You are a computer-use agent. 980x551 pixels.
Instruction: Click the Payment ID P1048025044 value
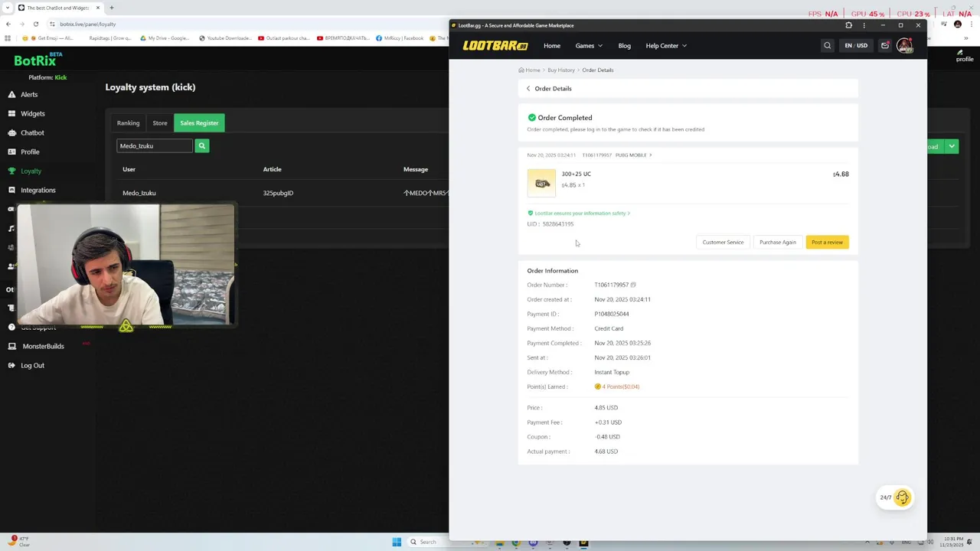[612, 314]
